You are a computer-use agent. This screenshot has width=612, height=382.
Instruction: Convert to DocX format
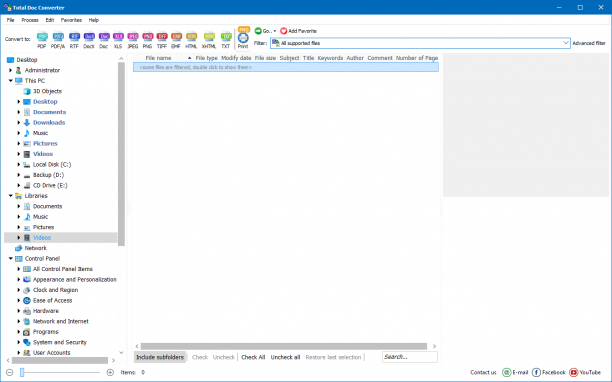coord(89,40)
